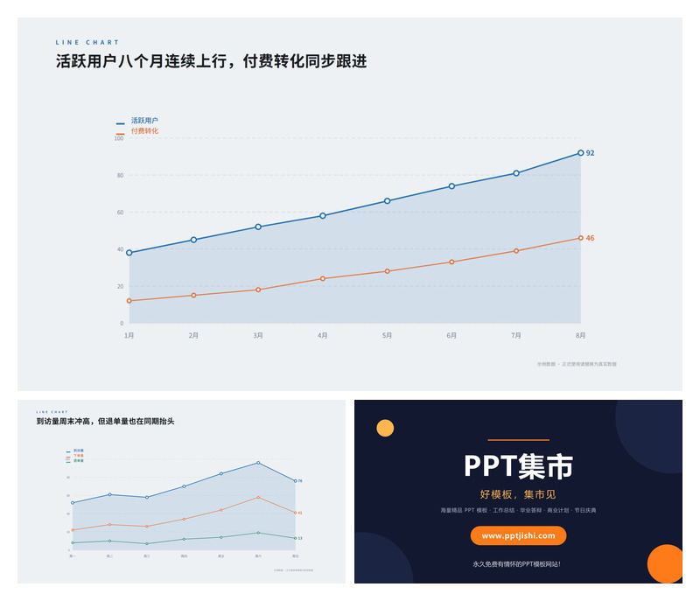This screenshot has height=601, width=700.
Task: Select the main slide title about 活跃用户八个月连续上行
Action: [211, 61]
